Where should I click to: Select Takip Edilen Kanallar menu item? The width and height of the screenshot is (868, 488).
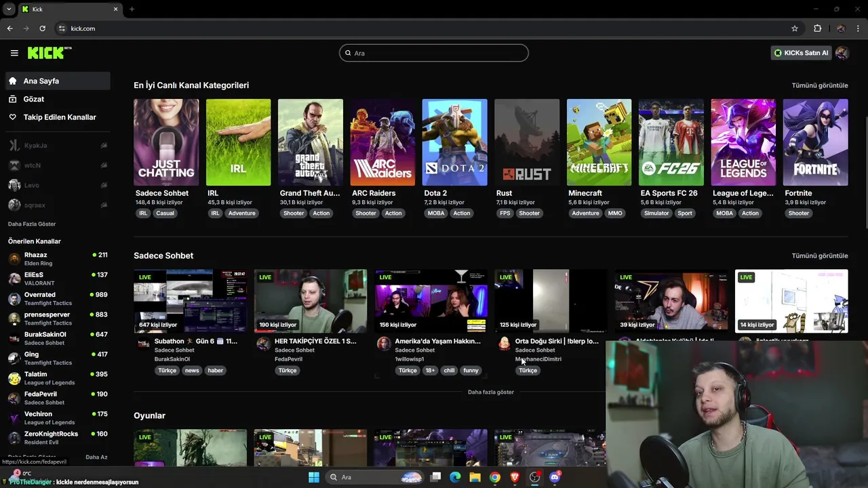[58, 117]
